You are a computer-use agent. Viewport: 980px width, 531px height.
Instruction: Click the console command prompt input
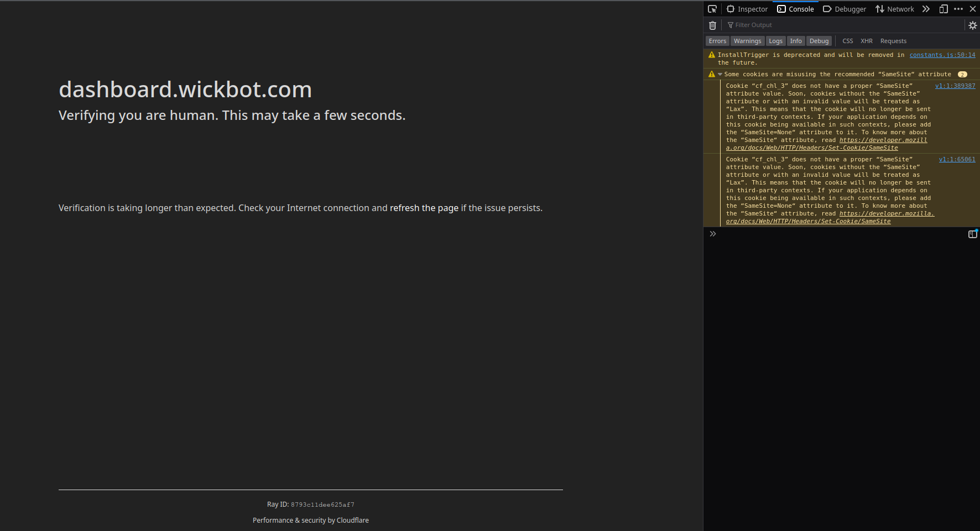click(x=841, y=234)
